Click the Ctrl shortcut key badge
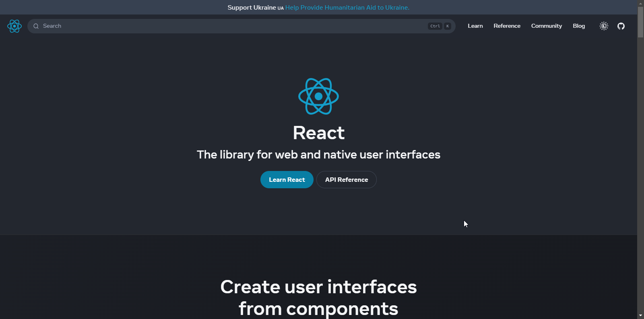 435,26
